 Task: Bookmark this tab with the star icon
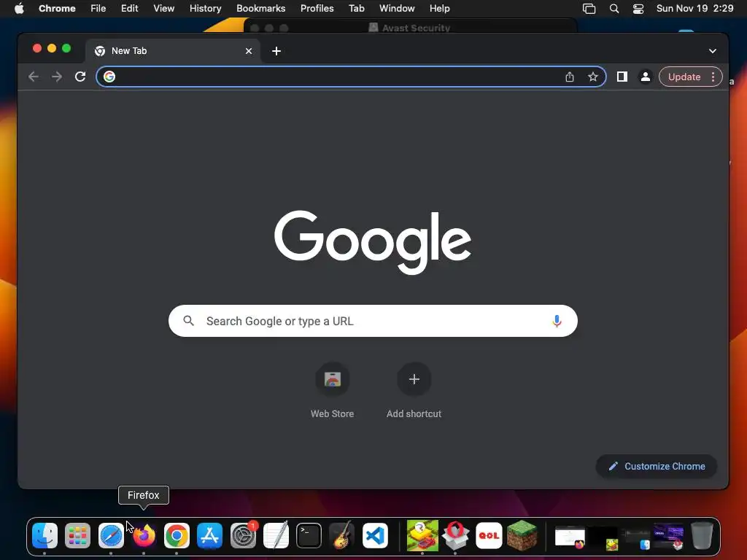point(592,77)
